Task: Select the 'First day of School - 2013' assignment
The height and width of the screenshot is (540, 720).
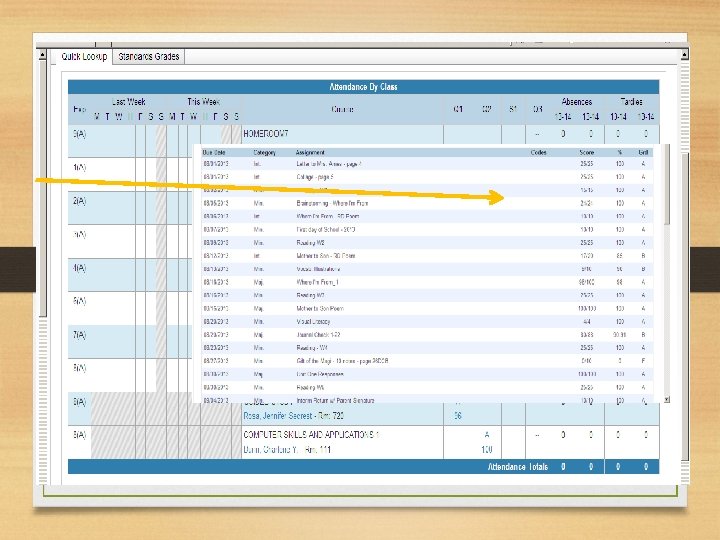Action: [326, 229]
